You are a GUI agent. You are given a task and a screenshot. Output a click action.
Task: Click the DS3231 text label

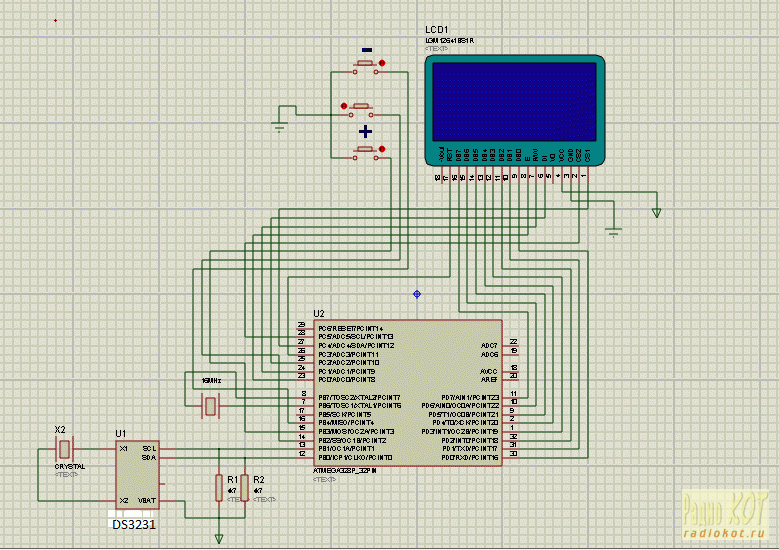coord(134,525)
